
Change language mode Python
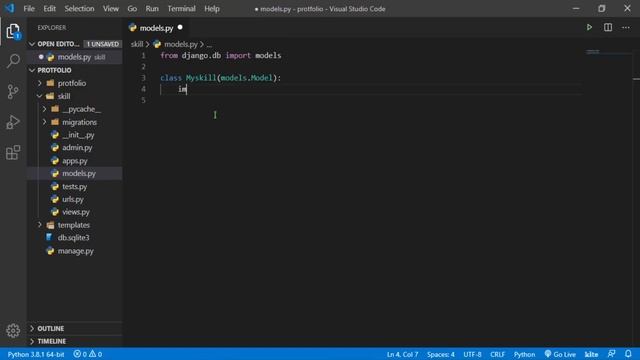[524, 354]
